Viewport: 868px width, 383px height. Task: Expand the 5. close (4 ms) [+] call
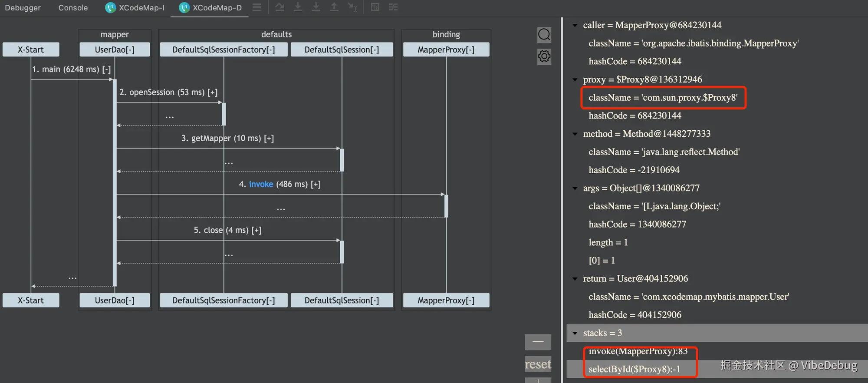point(227,230)
